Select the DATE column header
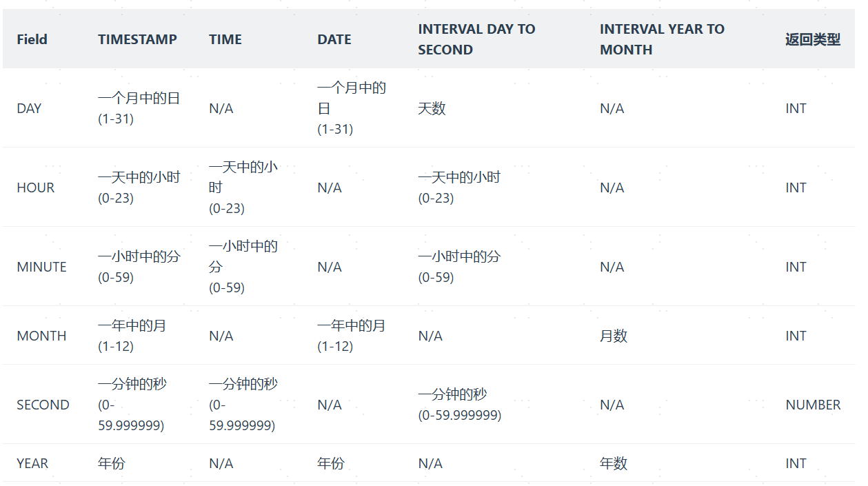 tap(334, 39)
